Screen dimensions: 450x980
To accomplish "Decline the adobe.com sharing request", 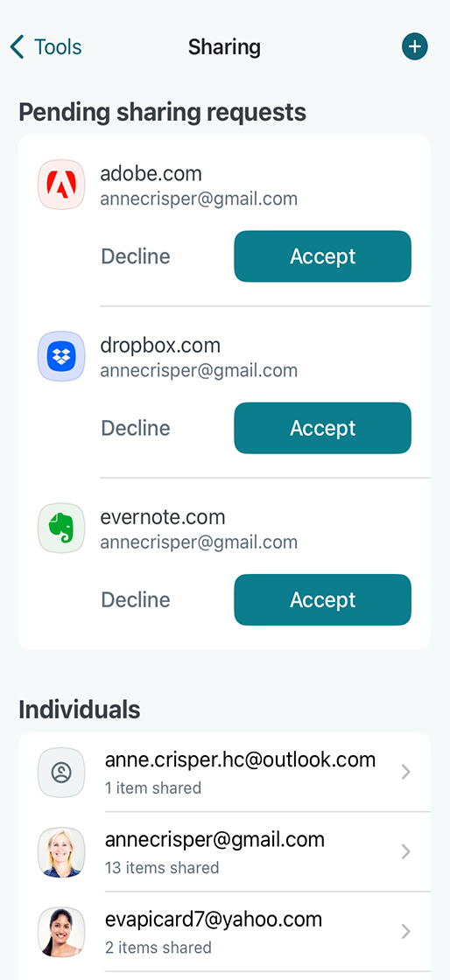I will pyautogui.click(x=136, y=256).
